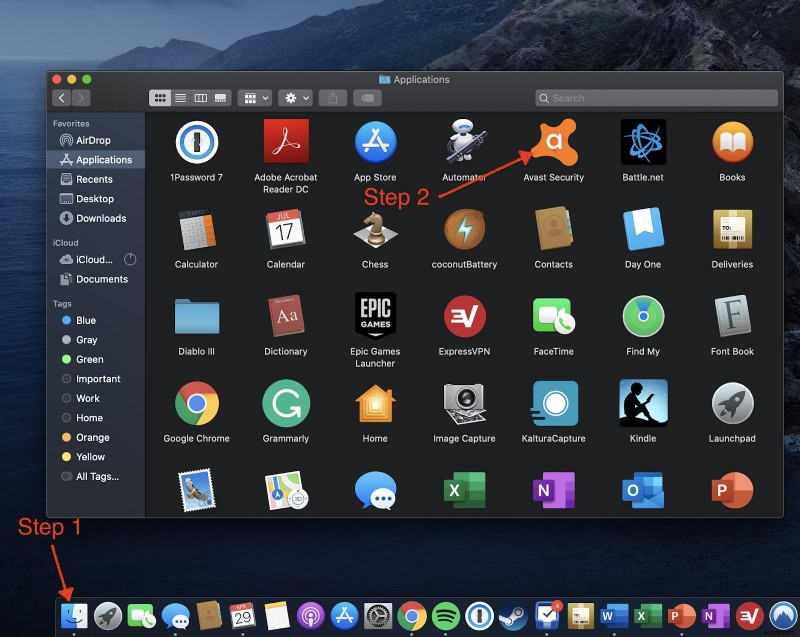Open the item grouping dropdown
This screenshot has height=637, width=800.
point(253,98)
